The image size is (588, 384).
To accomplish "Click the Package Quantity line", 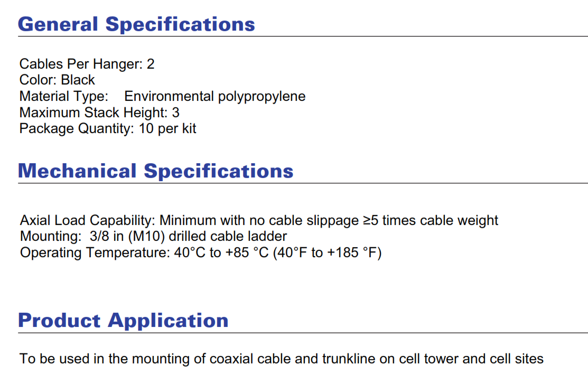I will (108, 129).
